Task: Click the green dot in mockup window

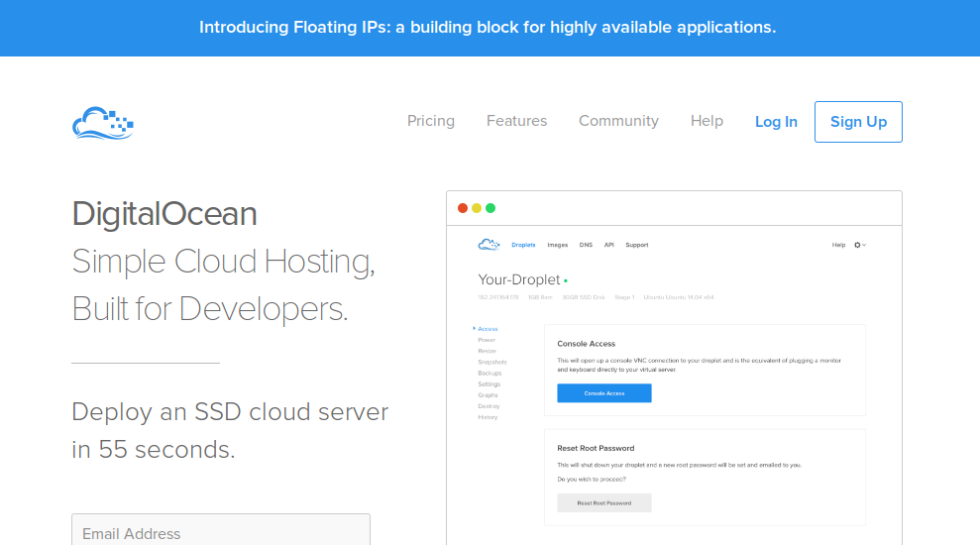Action: click(490, 208)
